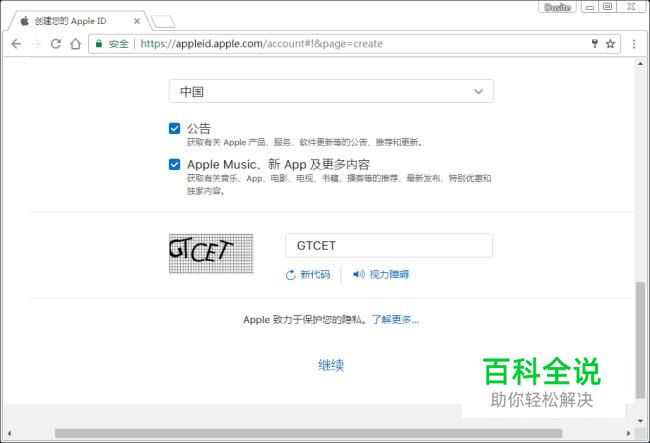Viewport: 650px width, 443px height.
Task: Click the scroll up arrow
Action: pos(640,63)
